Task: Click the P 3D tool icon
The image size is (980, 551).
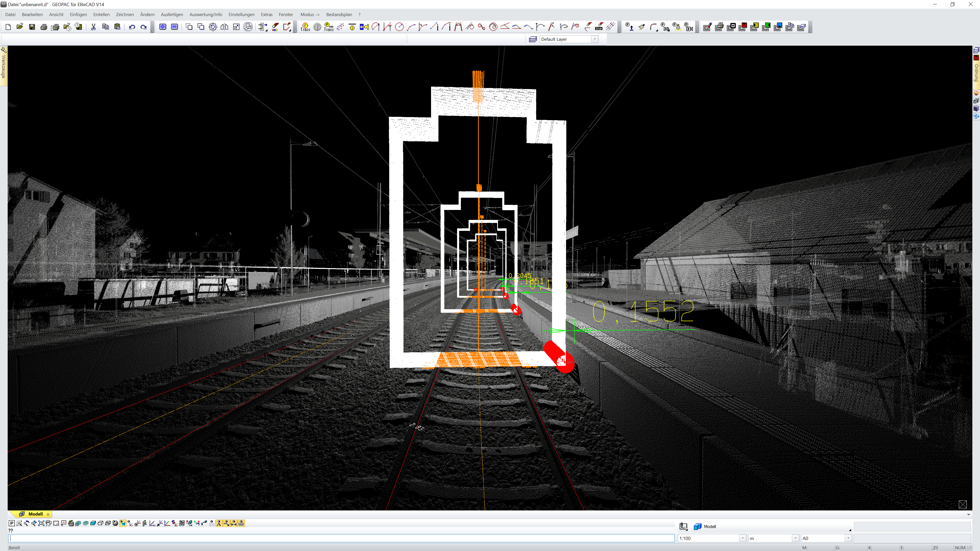Action: coord(665,27)
